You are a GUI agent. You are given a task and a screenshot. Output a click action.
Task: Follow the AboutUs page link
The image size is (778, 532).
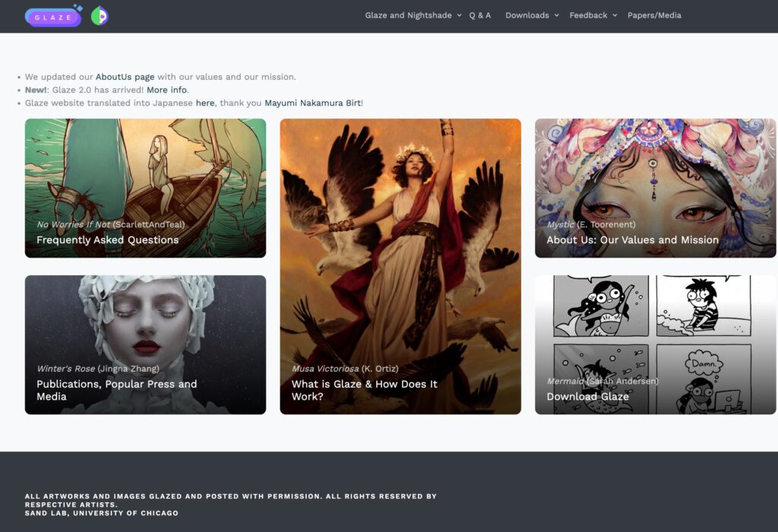pos(125,77)
